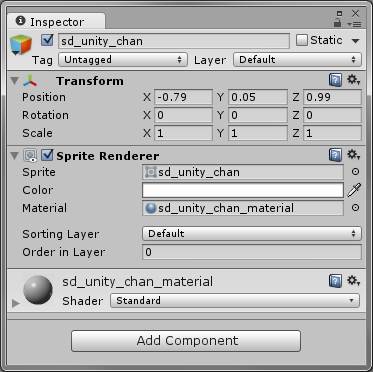The height and width of the screenshot is (372, 373).
Task: Click the Position Z field 0.99
Action: [x=332, y=97]
